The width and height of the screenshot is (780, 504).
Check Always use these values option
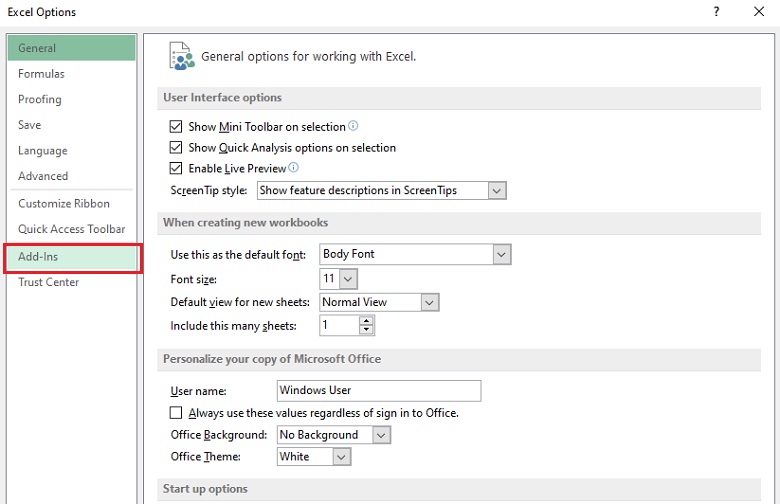177,413
